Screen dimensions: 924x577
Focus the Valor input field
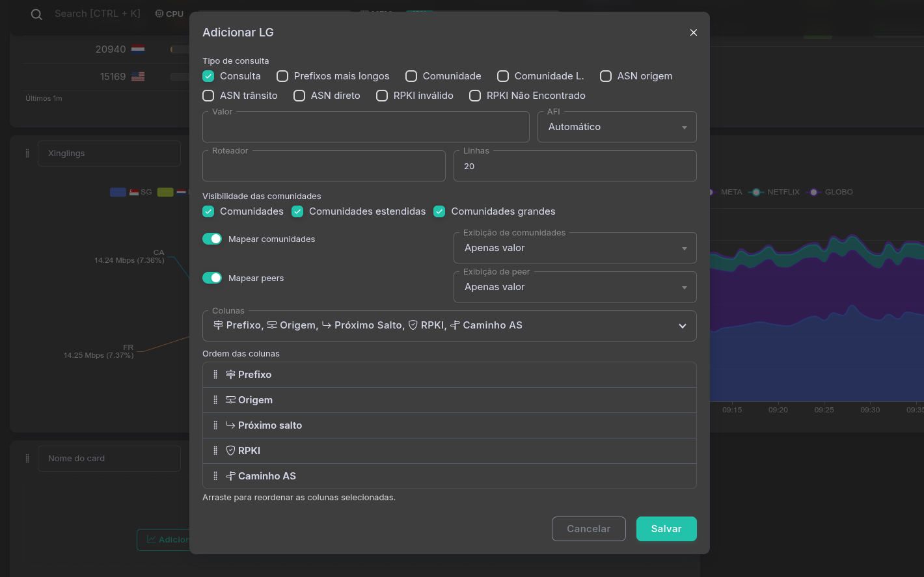(x=366, y=127)
